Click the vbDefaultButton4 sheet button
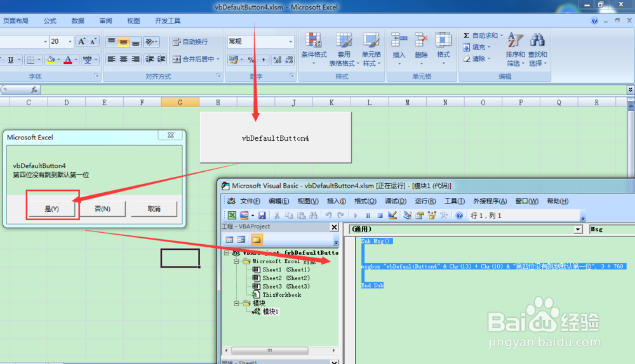 276,138
